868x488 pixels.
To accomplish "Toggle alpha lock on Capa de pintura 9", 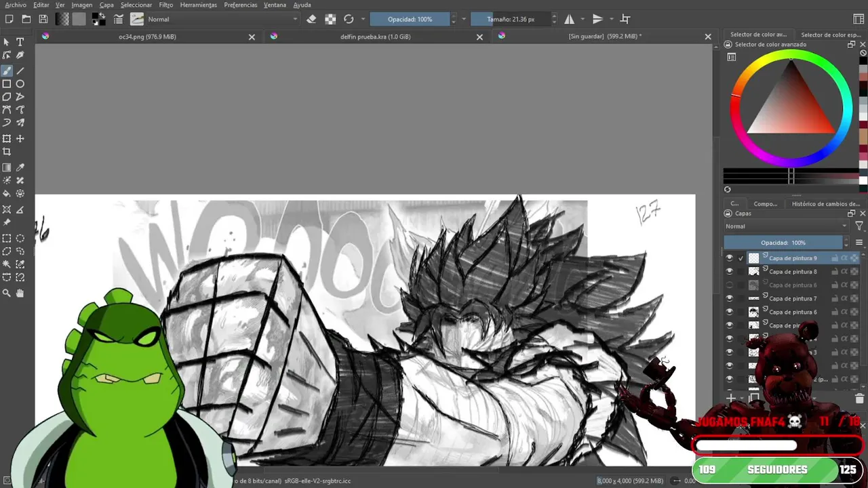I will (x=854, y=258).
